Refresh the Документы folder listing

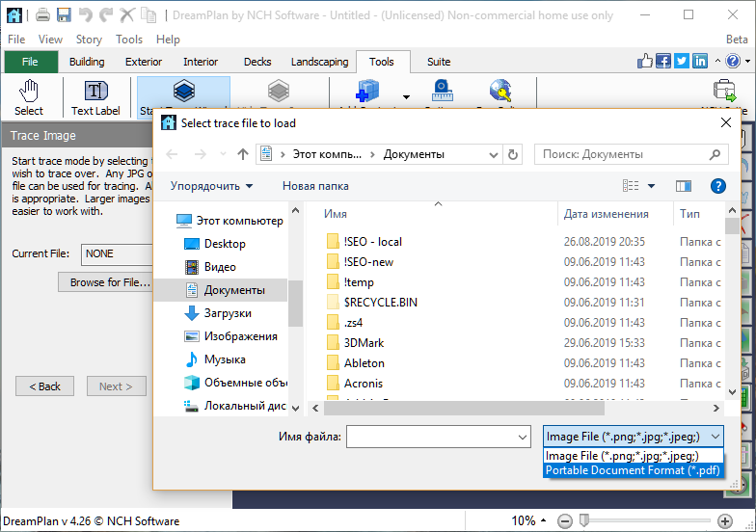point(513,154)
